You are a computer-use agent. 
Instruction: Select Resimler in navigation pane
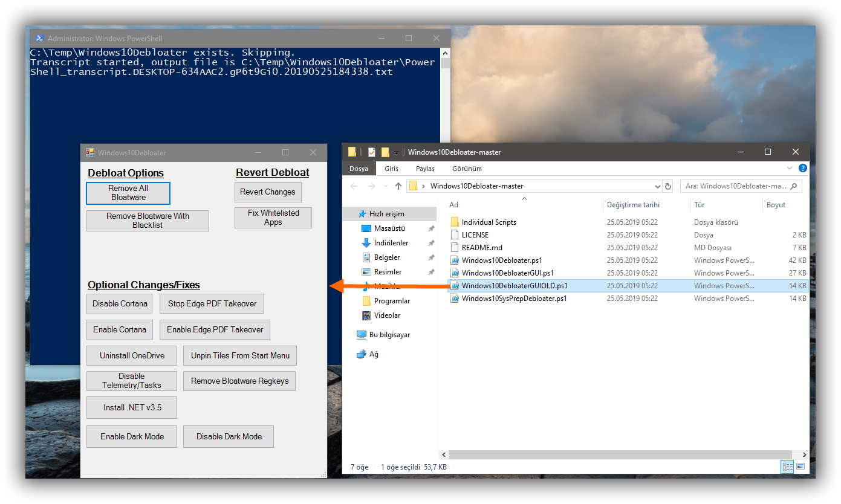click(x=389, y=272)
